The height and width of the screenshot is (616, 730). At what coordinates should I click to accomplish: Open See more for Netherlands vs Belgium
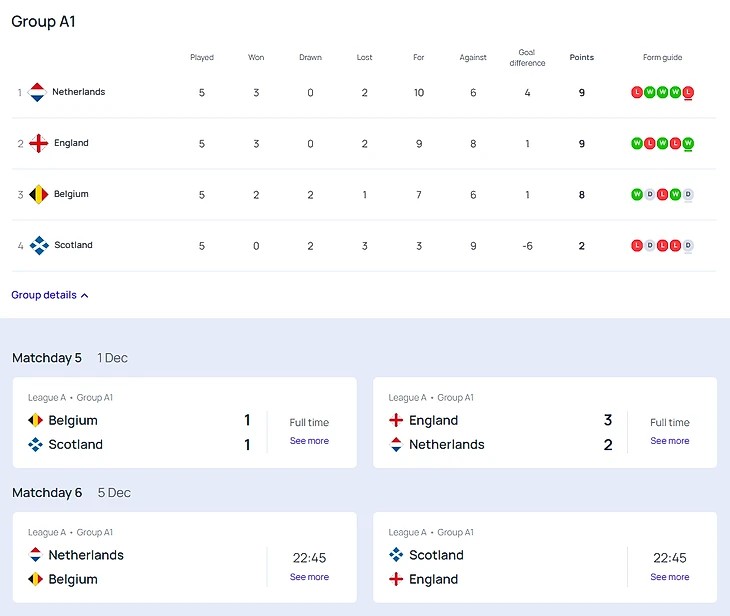[309, 577]
